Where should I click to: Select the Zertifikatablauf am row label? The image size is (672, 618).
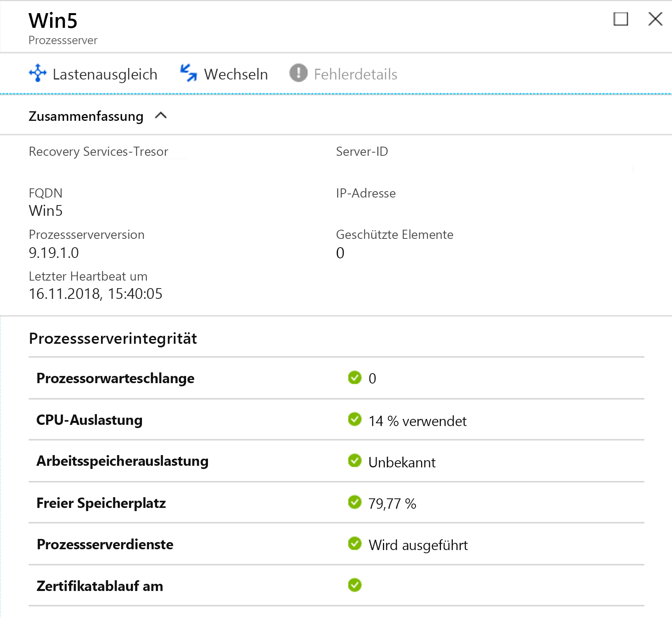pyautogui.click(x=100, y=586)
